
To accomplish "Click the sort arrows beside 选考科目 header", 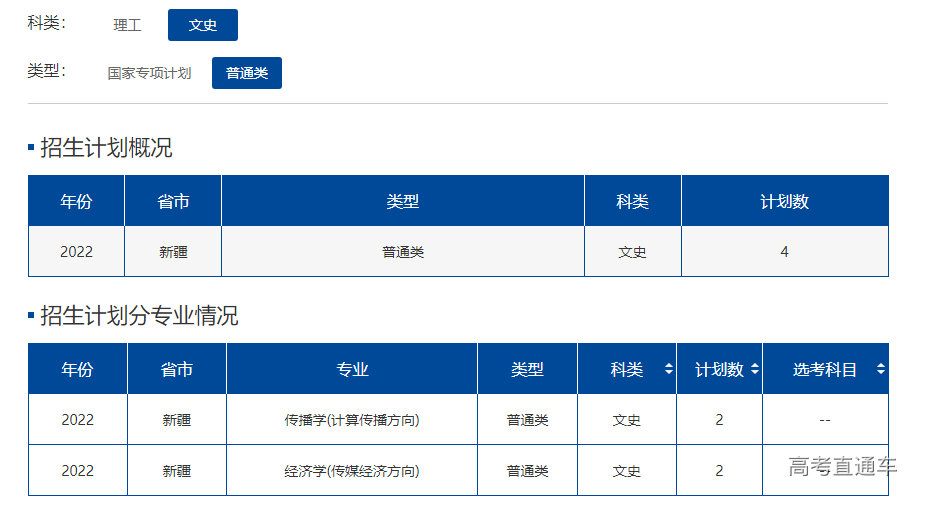I will [x=880, y=369].
